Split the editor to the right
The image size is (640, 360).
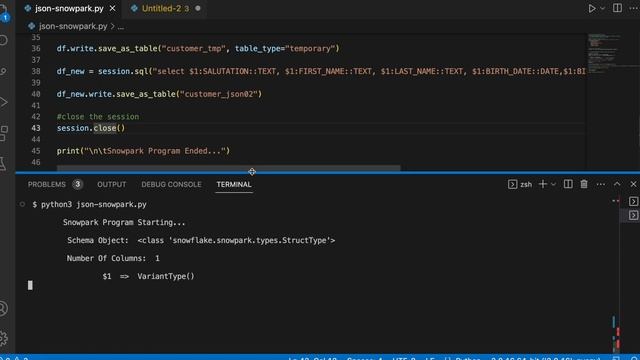pyautogui.click(x=617, y=8)
